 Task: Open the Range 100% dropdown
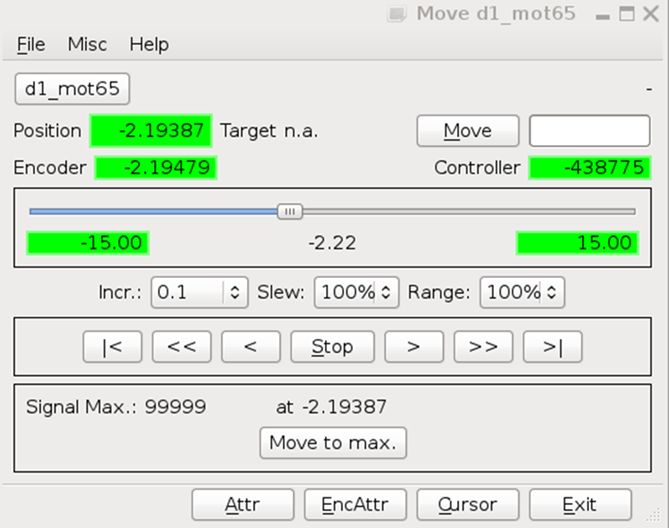(522, 292)
